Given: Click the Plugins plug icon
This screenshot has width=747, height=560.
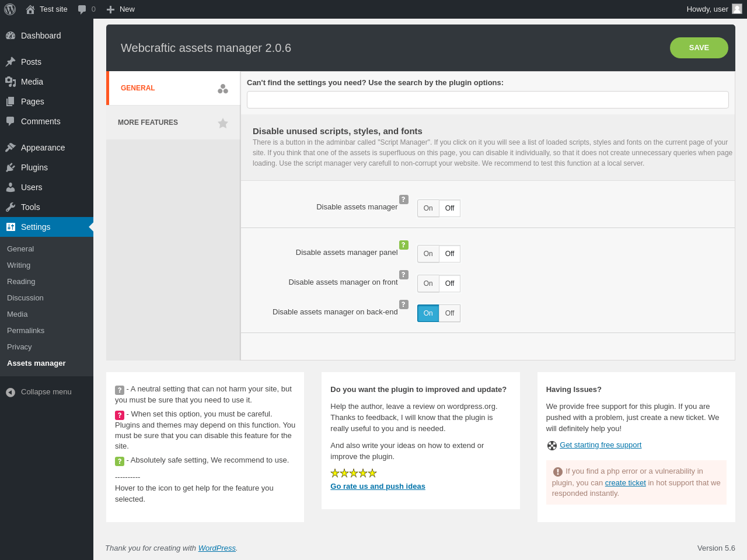Looking at the screenshot, I should 11,167.
